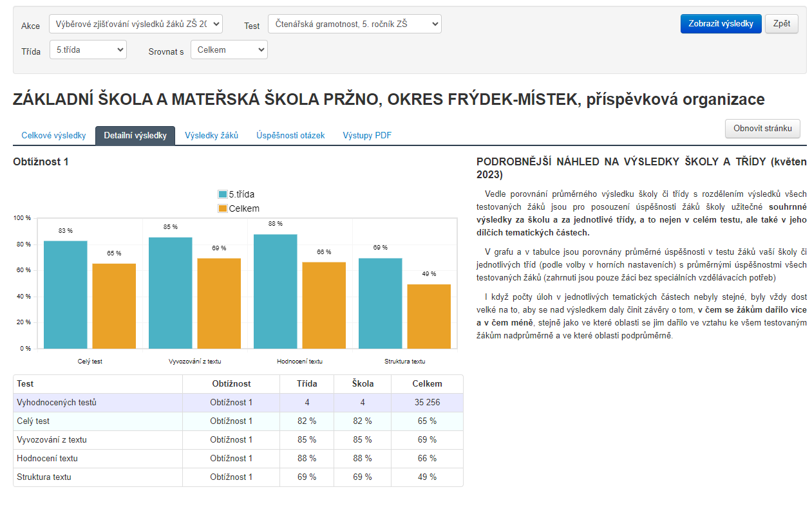Click the Celý test table row label

pos(33,421)
